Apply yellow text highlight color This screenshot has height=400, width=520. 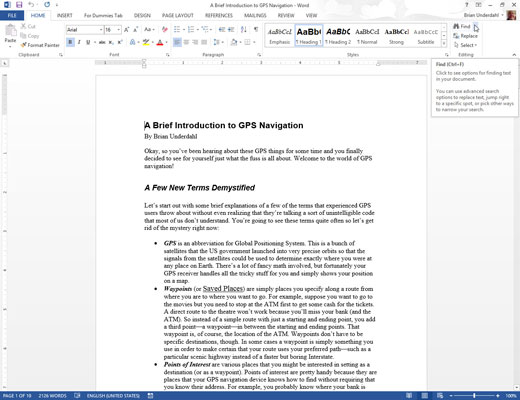pyautogui.click(x=146, y=42)
